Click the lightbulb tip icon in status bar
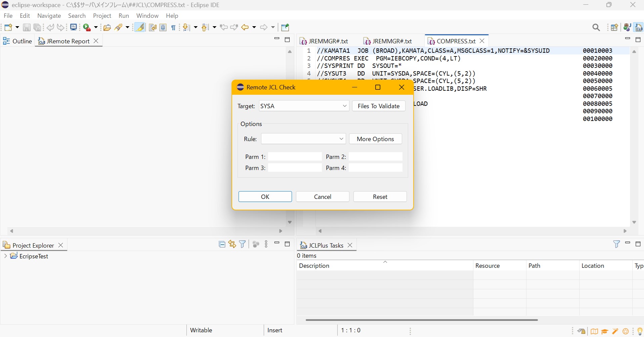The height and width of the screenshot is (337, 644). [640, 332]
